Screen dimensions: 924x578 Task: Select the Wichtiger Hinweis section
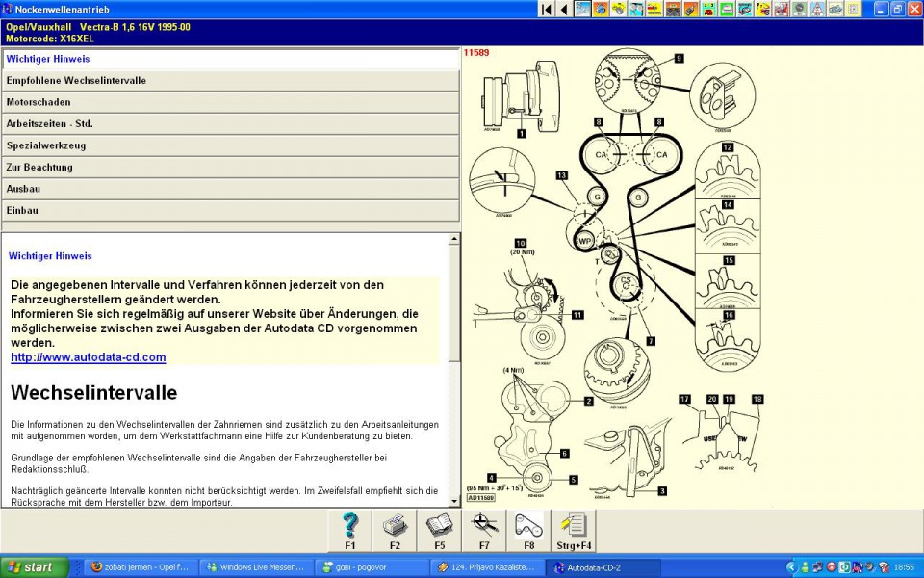tap(230, 59)
